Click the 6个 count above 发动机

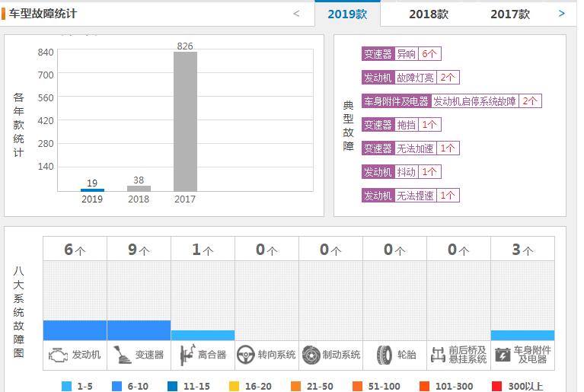(x=75, y=250)
